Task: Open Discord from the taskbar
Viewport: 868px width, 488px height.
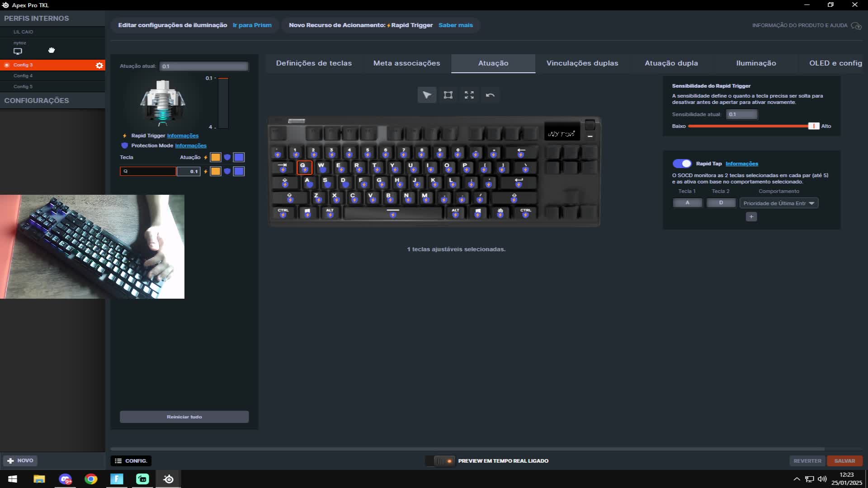Action: [65, 479]
